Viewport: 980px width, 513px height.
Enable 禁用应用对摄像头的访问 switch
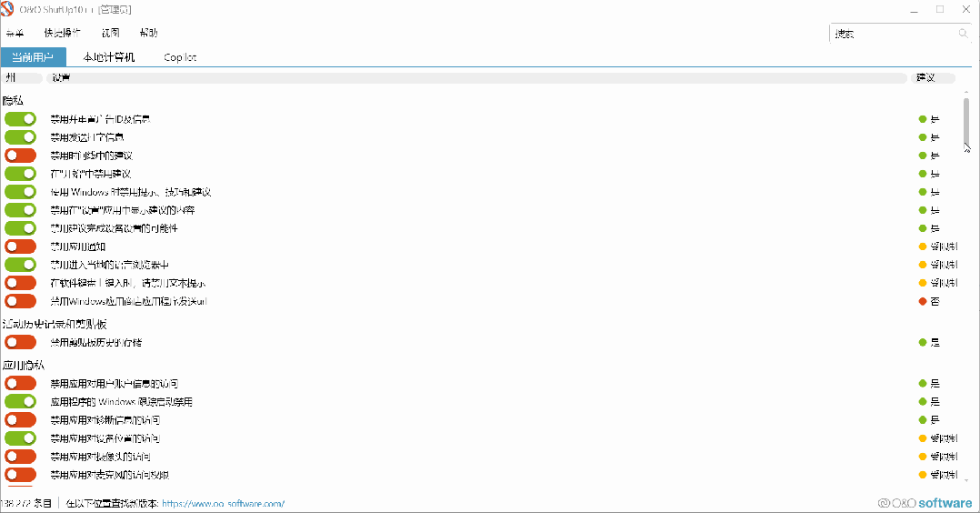point(21,456)
